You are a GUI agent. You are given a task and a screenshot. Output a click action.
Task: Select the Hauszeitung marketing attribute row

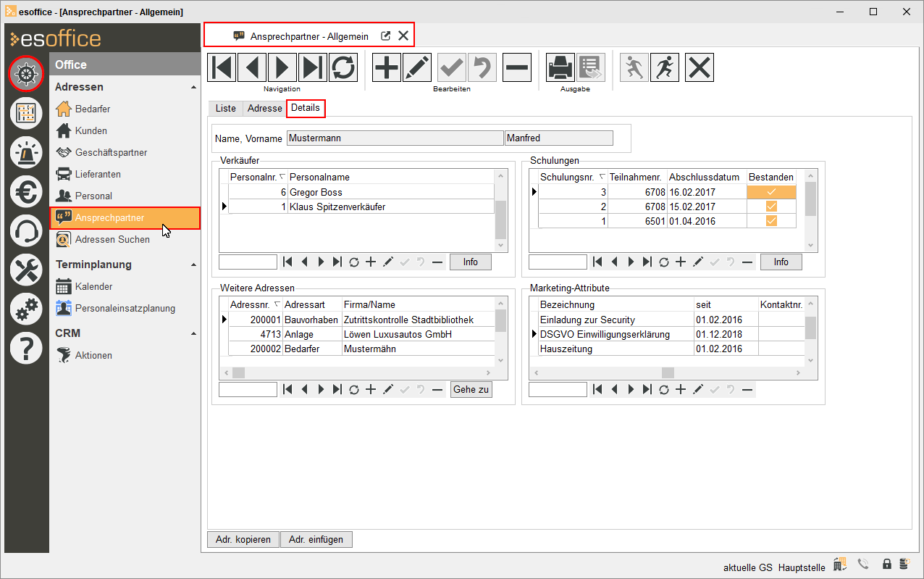(x=667, y=349)
